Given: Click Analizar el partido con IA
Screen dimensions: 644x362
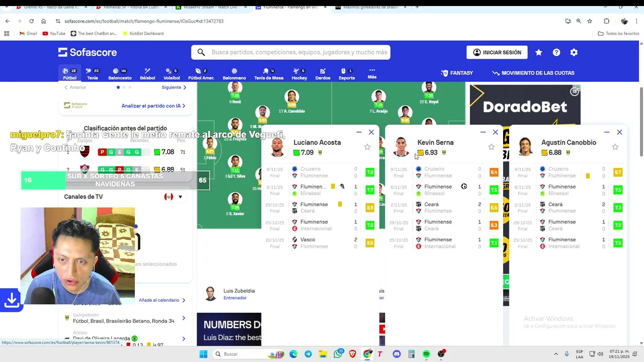Looking at the screenshot, I should 153,106.
